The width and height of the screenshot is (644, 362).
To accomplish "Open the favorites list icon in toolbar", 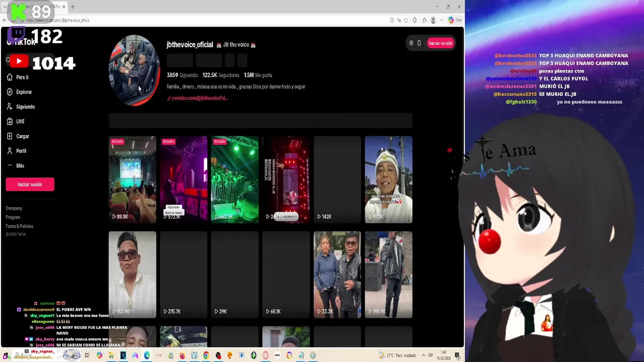I will pyautogui.click(x=424, y=20).
